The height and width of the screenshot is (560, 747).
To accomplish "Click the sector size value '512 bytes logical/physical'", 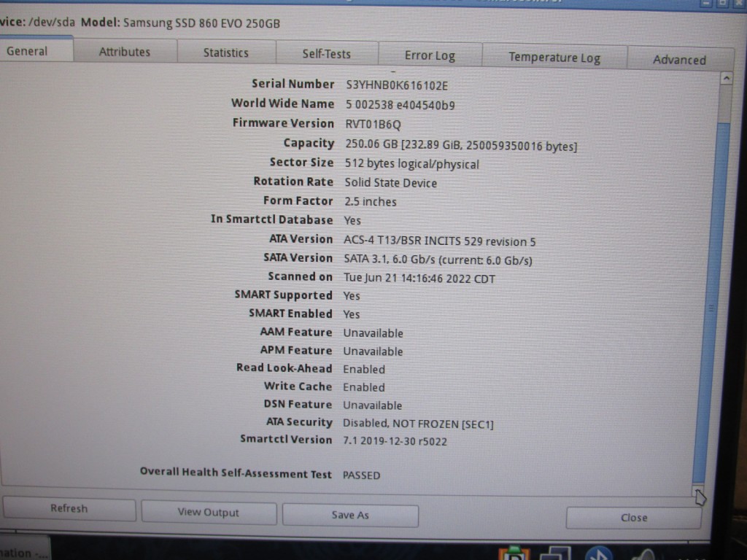I will 412,164.
